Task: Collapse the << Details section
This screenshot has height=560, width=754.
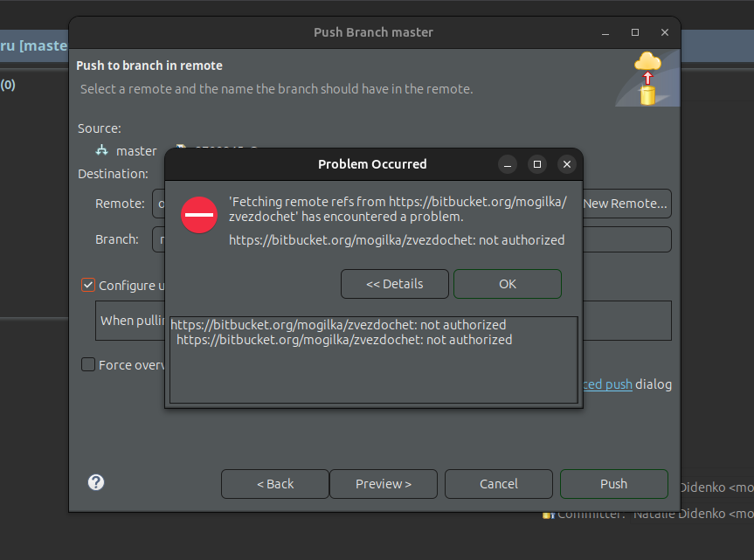Action: tap(394, 284)
